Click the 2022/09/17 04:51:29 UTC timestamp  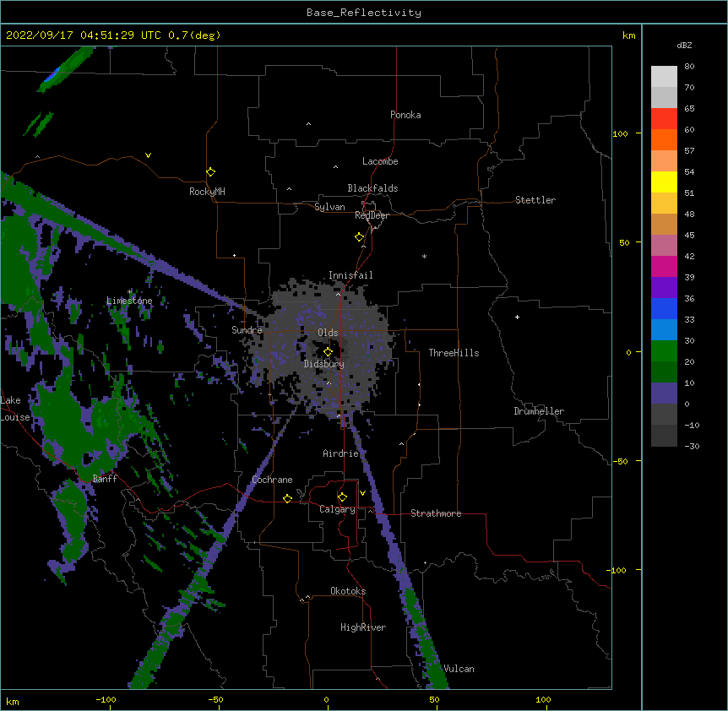tap(84, 35)
